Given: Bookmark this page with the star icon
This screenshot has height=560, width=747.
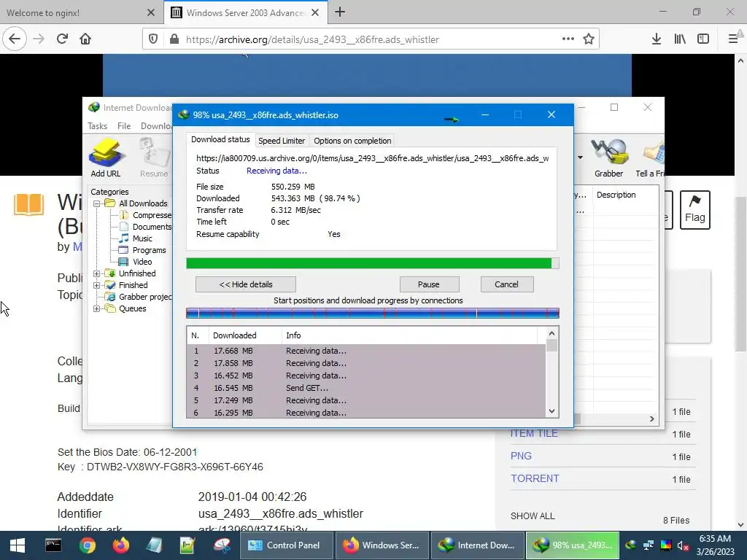Looking at the screenshot, I should tap(589, 39).
